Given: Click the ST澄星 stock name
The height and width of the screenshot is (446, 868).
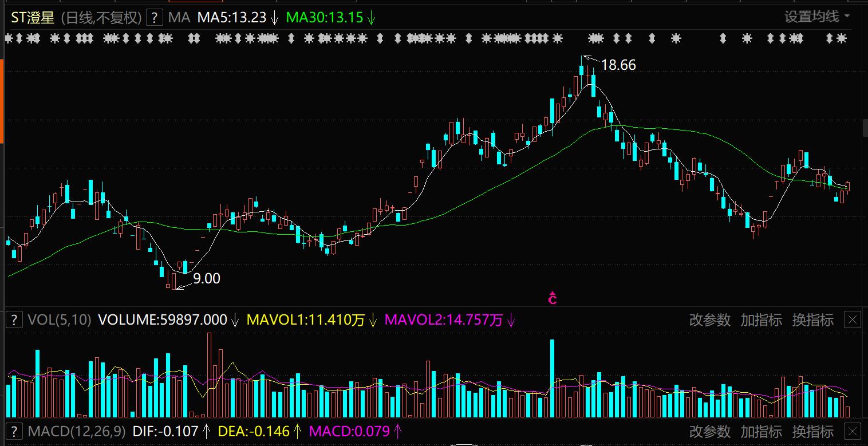Looking at the screenshot, I should tap(33, 18).
